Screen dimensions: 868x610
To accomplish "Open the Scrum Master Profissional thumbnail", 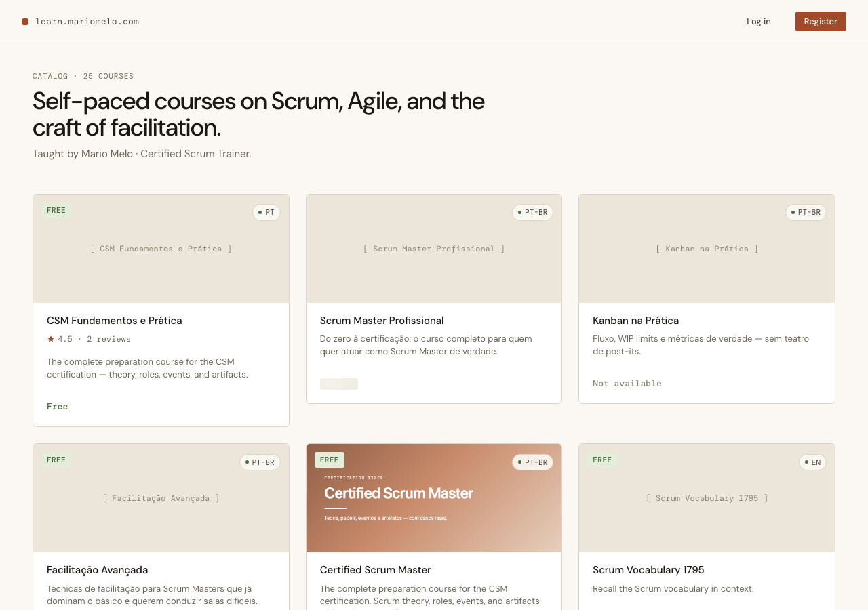I will point(434,249).
